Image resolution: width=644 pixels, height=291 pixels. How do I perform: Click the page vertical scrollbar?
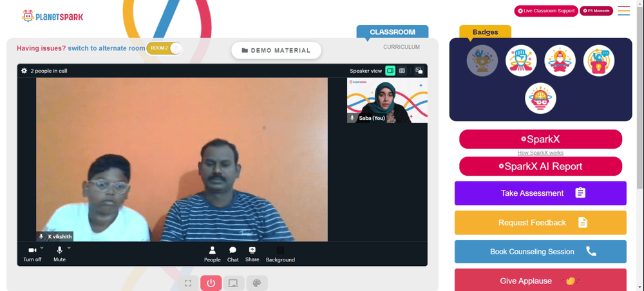640,99
